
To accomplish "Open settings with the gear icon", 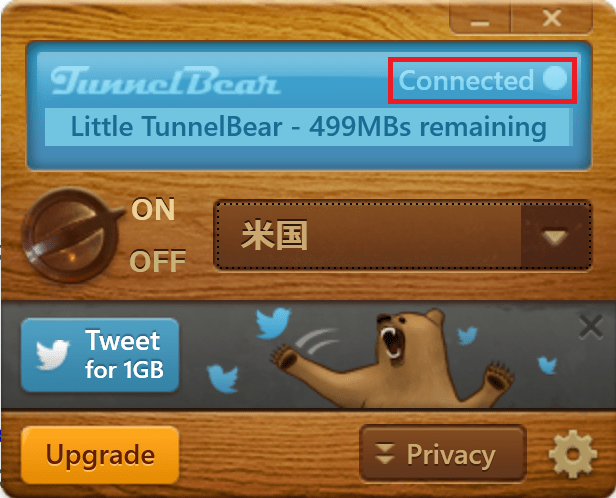I will pyautogui.click(x=573, y=454).
